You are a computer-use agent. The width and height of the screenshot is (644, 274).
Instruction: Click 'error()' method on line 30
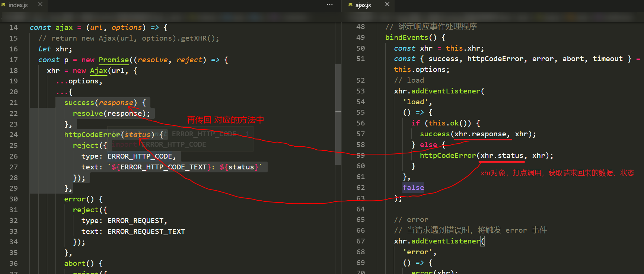point(79,199)
